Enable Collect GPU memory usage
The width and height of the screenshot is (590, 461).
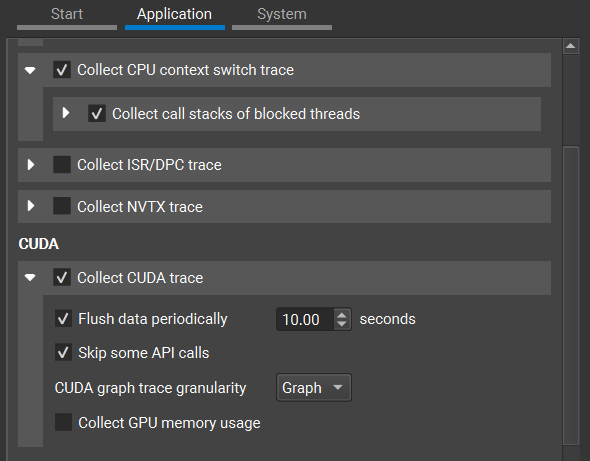[63, 422]
